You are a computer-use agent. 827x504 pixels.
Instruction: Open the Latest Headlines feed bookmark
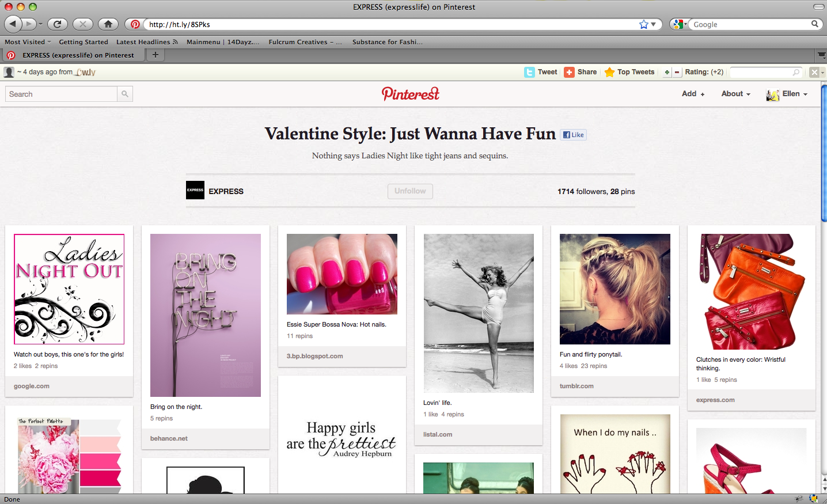(147, 42)
